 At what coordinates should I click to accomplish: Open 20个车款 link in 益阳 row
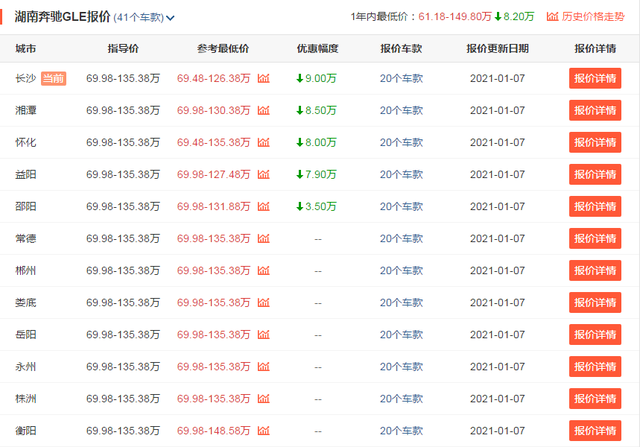click(x=401, y=174)
